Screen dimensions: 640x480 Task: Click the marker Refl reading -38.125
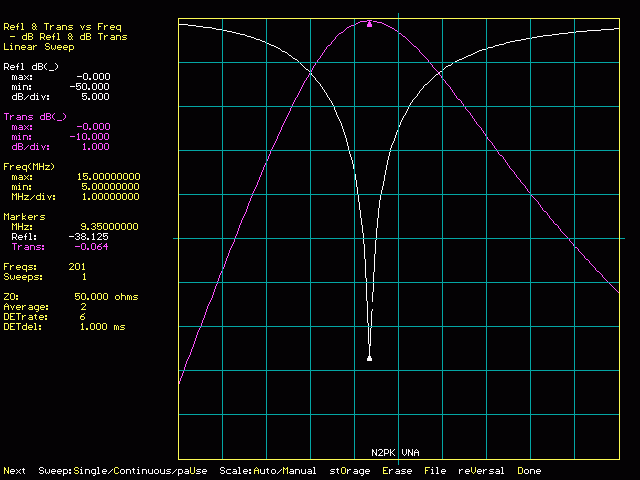[88, 237]
